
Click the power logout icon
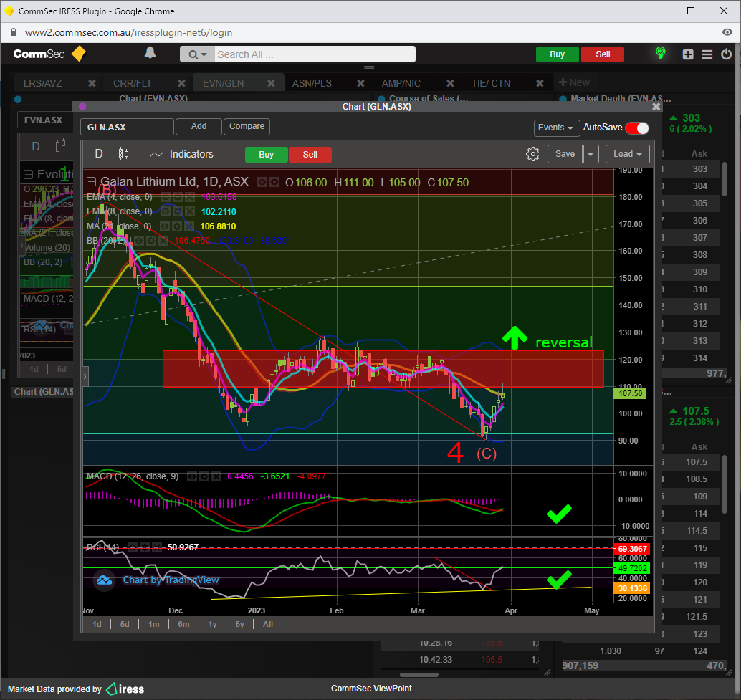coord(727,54)
